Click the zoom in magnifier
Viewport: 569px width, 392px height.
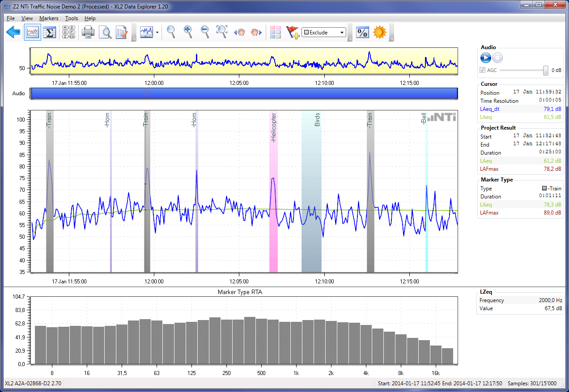(188, 32)
